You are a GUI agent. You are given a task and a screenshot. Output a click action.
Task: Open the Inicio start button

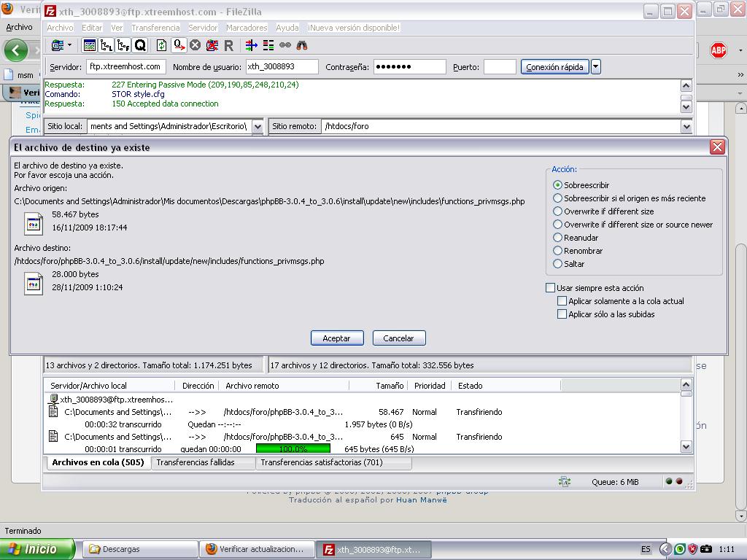coord(37,549)
